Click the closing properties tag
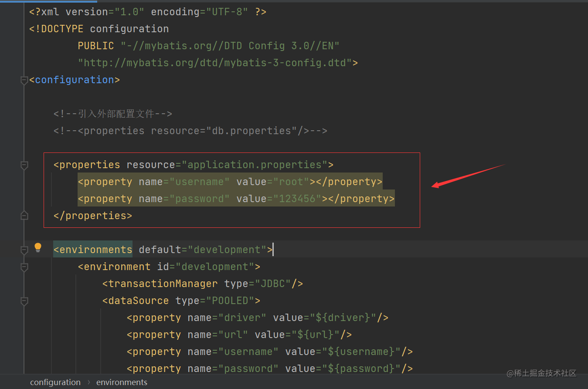This screenshot has height=389, width=588. click(93, 216)
